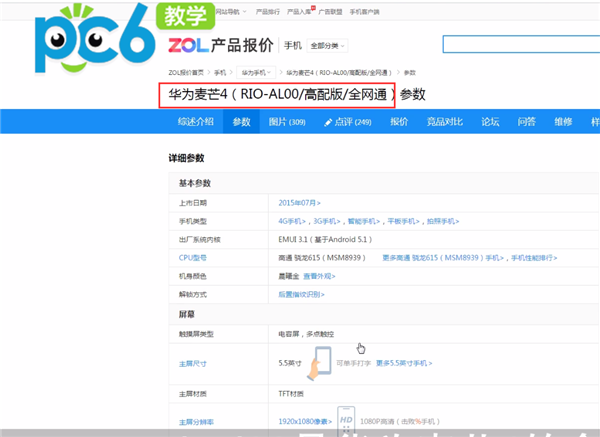Viewport: 600px width, 437px height.
Task: Open the 更多5.5英寸手机 link
Action: (404, 363)
